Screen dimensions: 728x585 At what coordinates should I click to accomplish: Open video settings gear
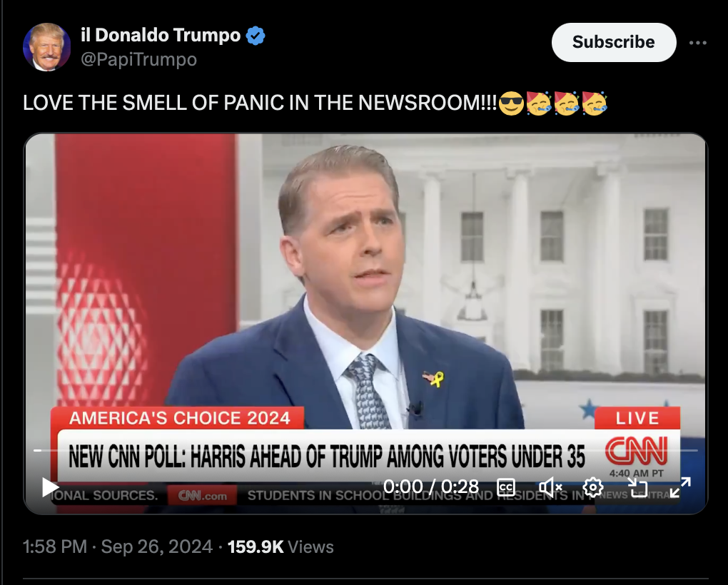593,487
